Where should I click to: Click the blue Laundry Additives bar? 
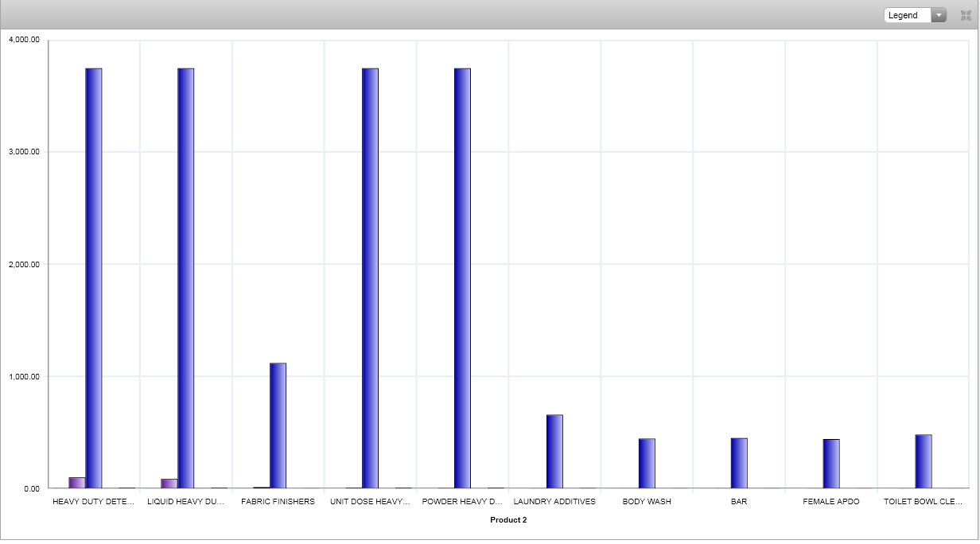point(554,451)
